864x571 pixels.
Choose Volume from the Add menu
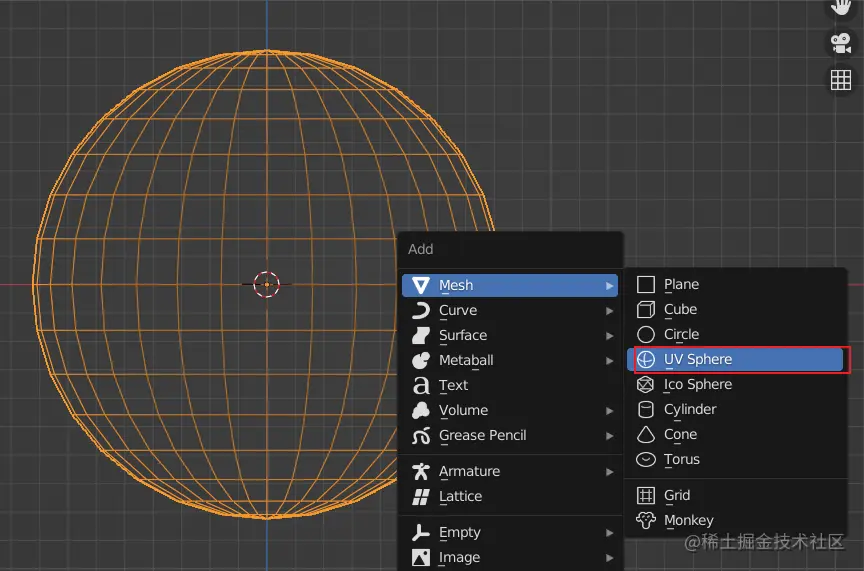pyautogui.click(x=510, y=411)
